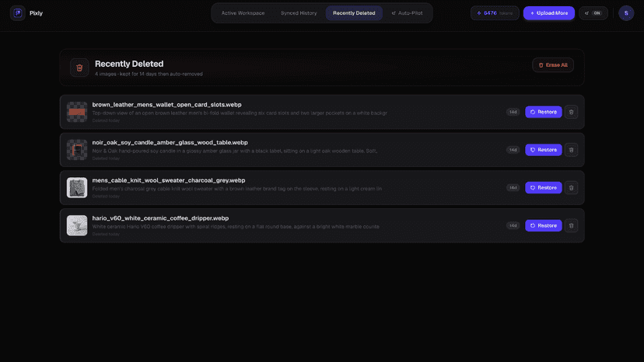Restore the brown leather wallet image
The width and height of the screenshot is (644, 362).
(x=544, y=112)
